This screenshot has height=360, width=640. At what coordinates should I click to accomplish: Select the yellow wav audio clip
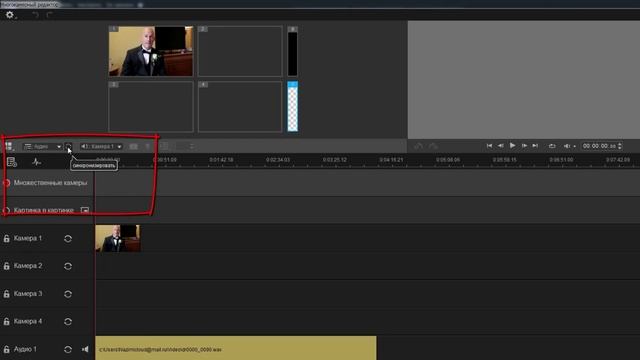click(236, 348)
